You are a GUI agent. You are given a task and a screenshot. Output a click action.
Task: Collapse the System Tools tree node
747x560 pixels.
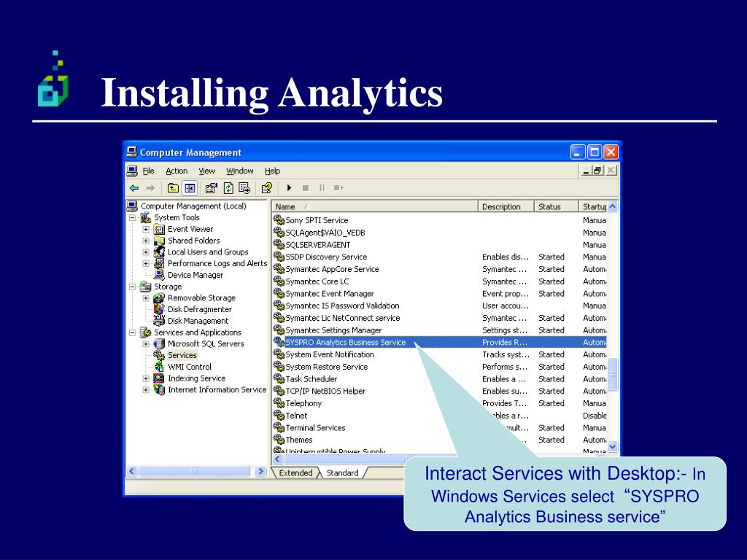pyautogui.click(x=133, y=217)
